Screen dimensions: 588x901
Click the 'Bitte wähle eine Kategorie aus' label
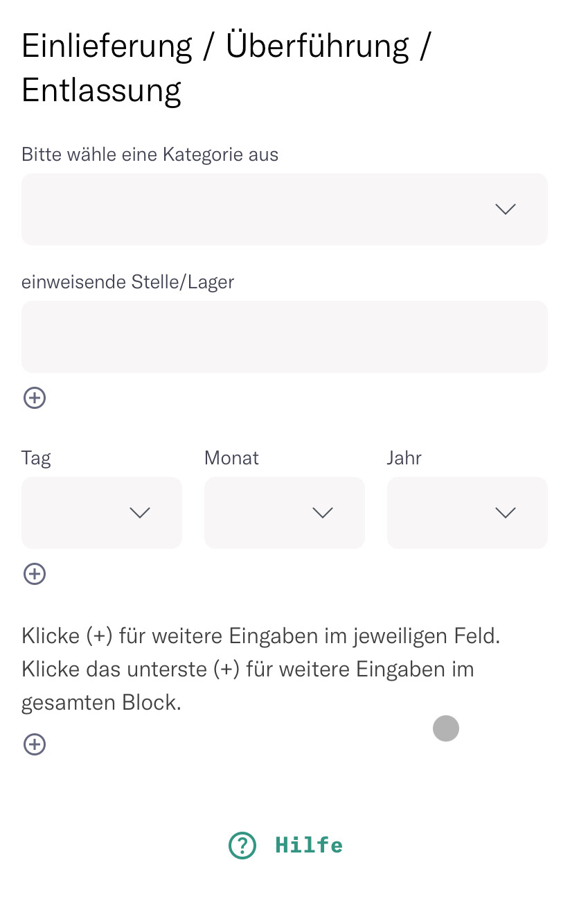pos(150,155)
